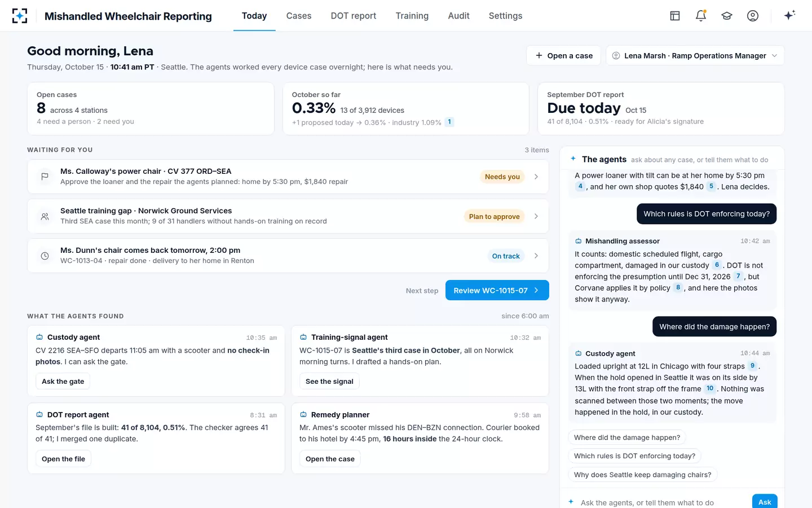The image size is (812, 508).
Task: Open the graduation cap training icon
Action: 727,16
